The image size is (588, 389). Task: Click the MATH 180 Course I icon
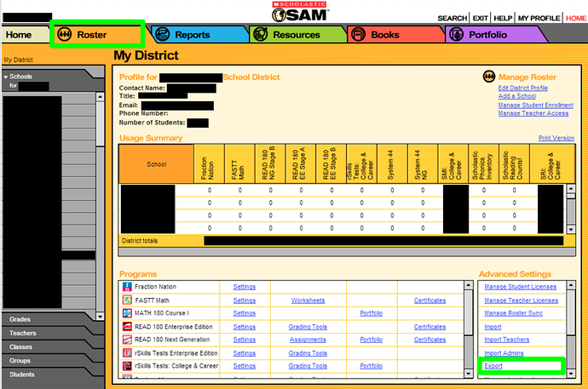coord(127,313)
